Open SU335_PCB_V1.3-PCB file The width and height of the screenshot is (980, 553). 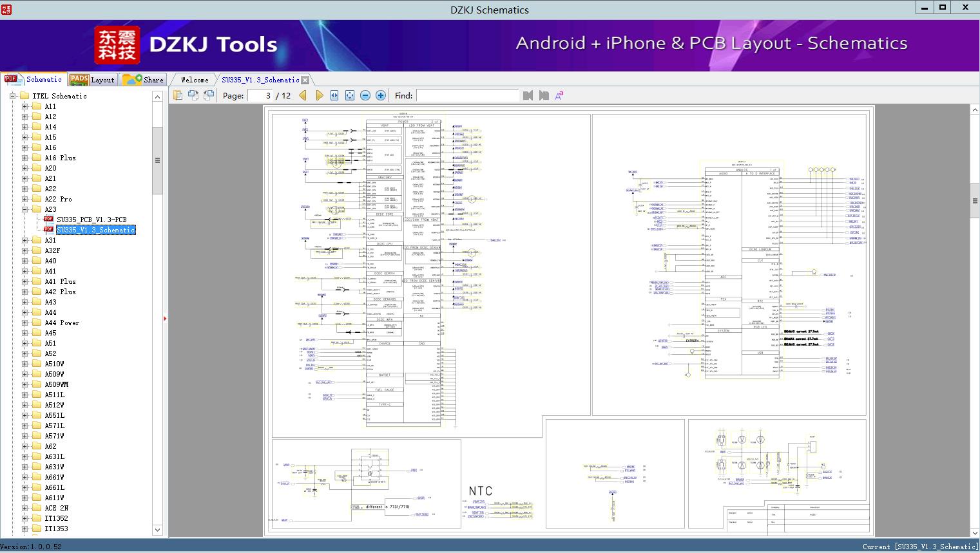click(x=91, y=220)
